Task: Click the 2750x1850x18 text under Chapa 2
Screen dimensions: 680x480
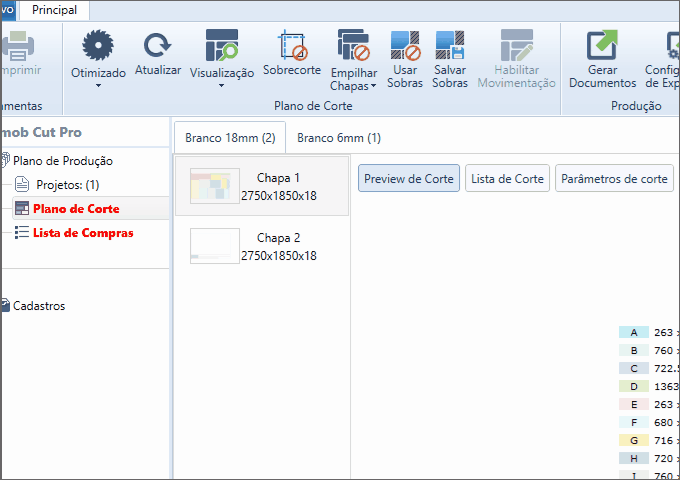Action: [279, 255]
